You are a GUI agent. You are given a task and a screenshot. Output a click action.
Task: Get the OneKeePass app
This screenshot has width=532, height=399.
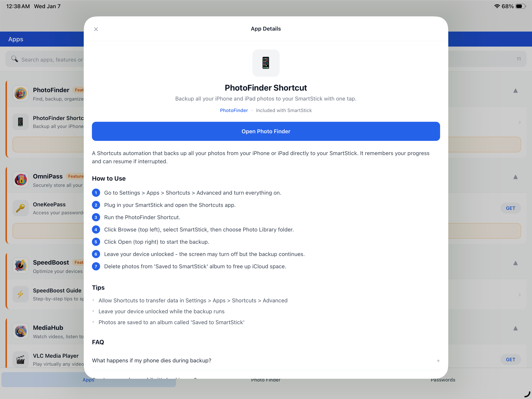click(x=510, y=208)
